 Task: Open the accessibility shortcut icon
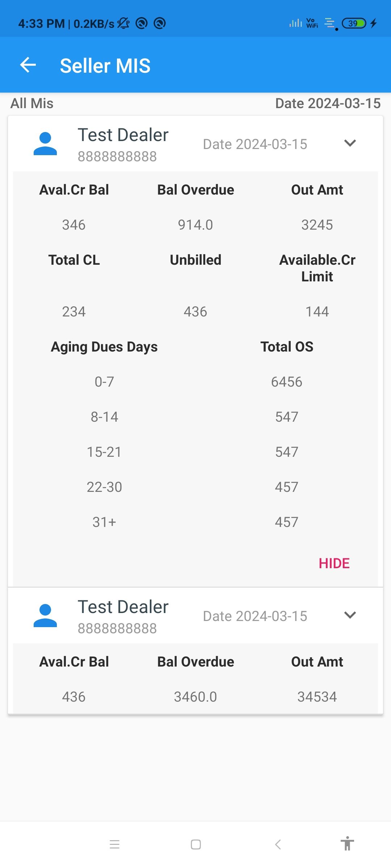[x=347, y=844]
